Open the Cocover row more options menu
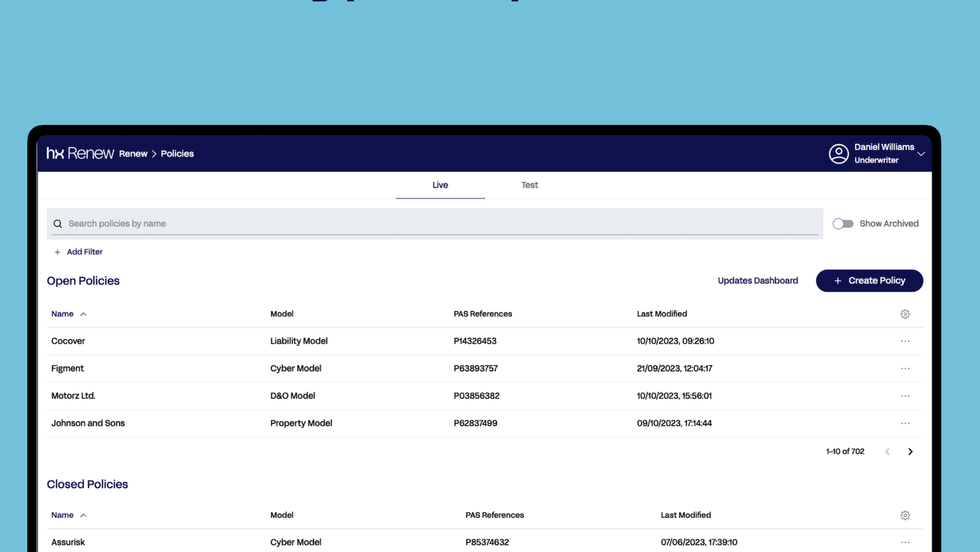Viewport: 980px width, 552px height. [x=905, y=341]
